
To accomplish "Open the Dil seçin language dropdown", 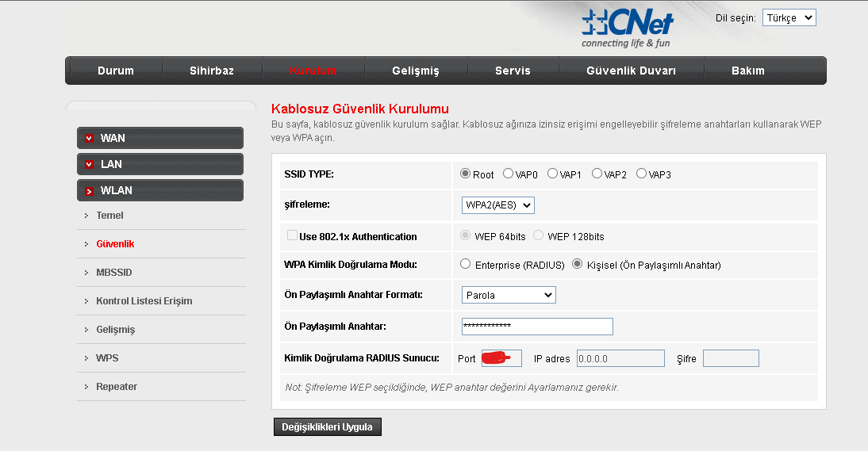I will point(789,17).
